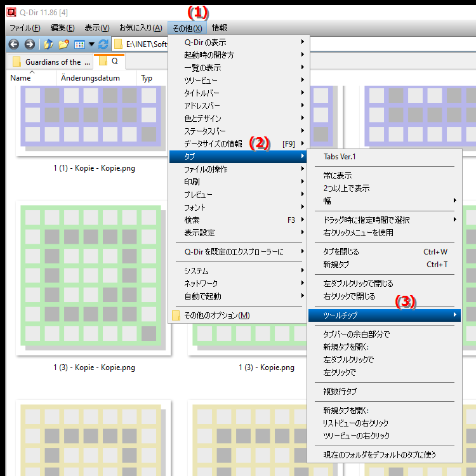This screenshot has width=476, height=476.
Task: Open the 情報 menu
Action: pos(219,28)
